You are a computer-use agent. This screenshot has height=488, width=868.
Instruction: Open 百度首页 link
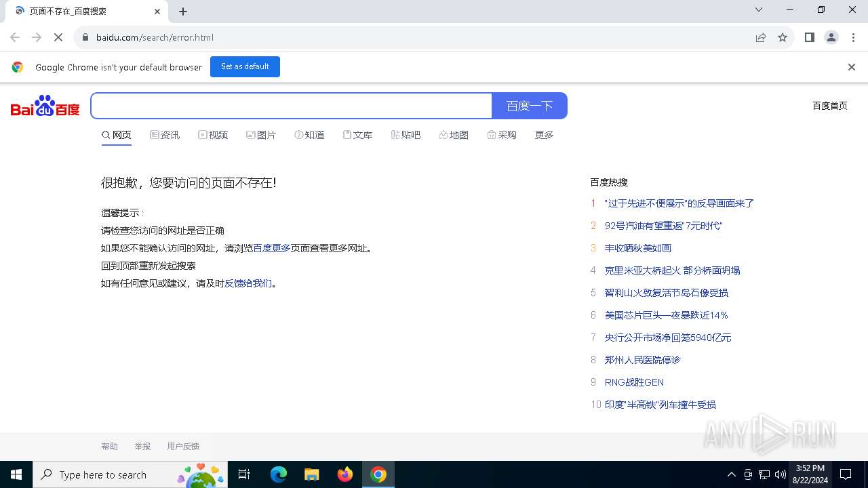click(830, 106)
